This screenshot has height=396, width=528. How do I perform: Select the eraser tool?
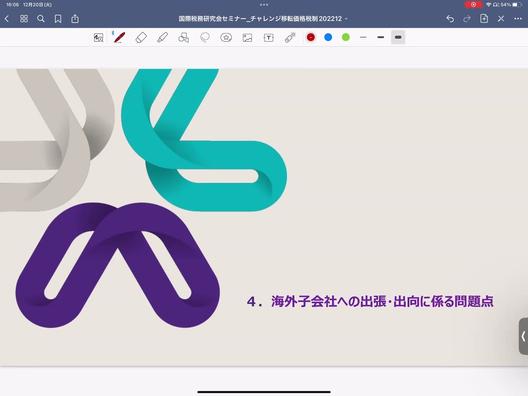141,37
